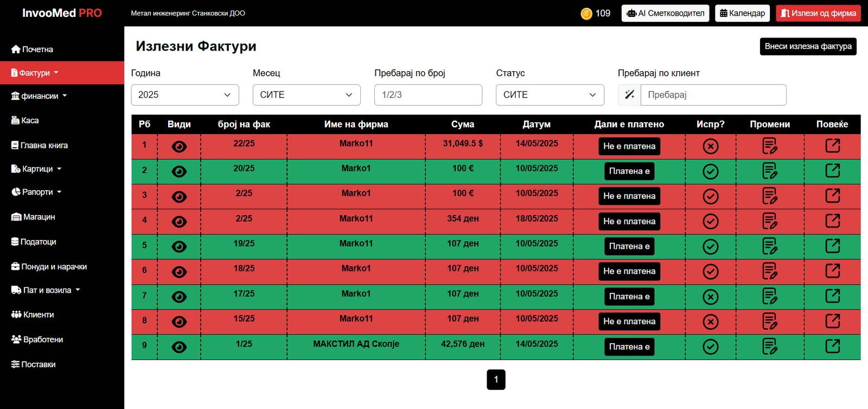868x409 pixels.
Task: View invoice 22/25 using its eye icon
Action: (x=179, y=147)
